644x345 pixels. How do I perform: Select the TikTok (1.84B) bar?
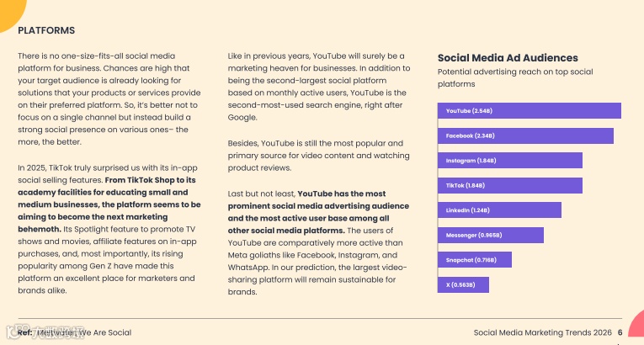pyautogui.click(x=510, y=185)
